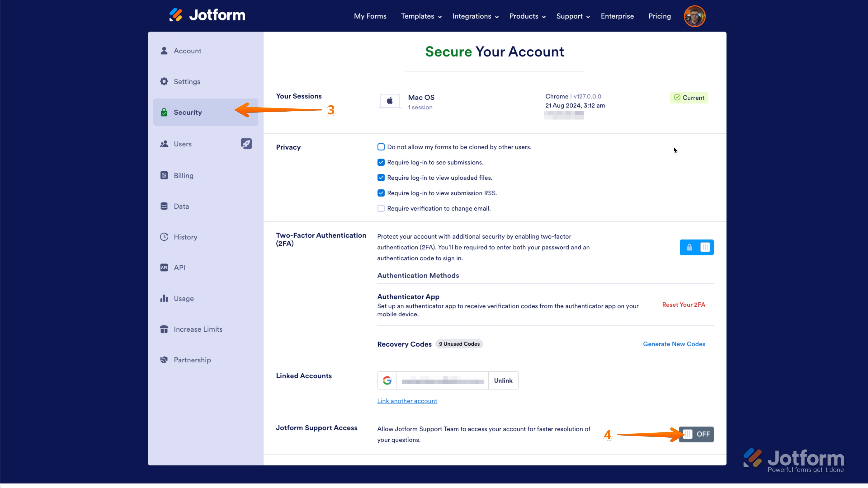This screenshot has width=868, height=488.
Task: Go to My Forms in the top menu
Action: tap(370, 16)
